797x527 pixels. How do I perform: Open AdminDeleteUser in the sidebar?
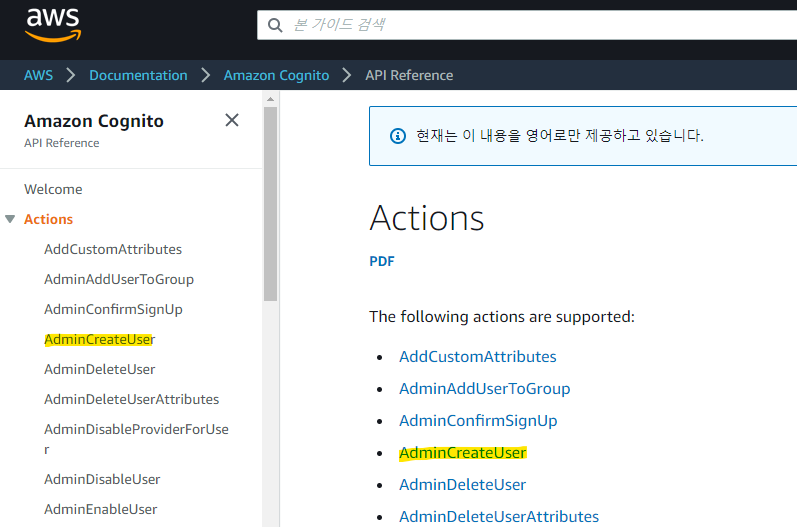point(100,369)
